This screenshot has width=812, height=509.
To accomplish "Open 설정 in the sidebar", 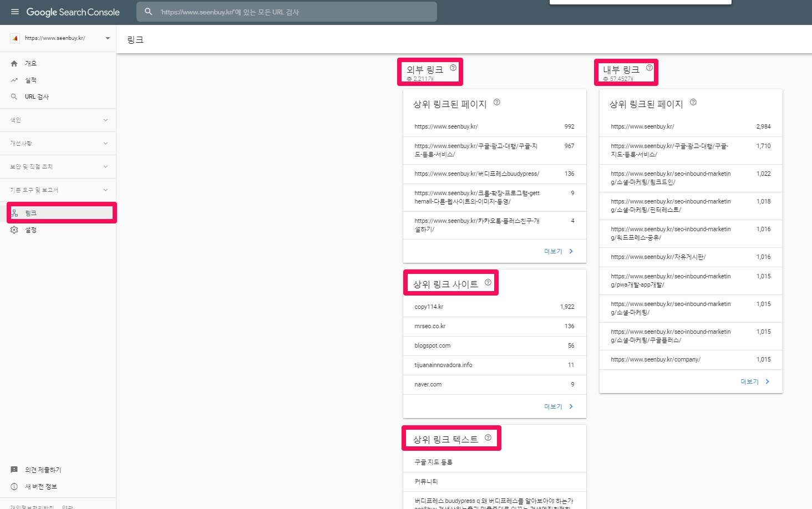I will (31, 230).
